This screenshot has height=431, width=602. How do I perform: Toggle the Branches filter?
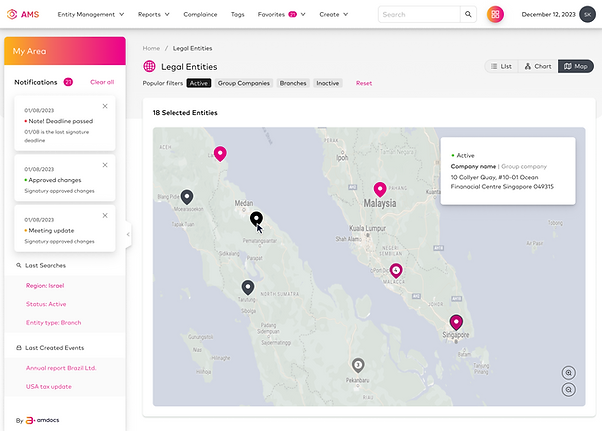point(293,83)
